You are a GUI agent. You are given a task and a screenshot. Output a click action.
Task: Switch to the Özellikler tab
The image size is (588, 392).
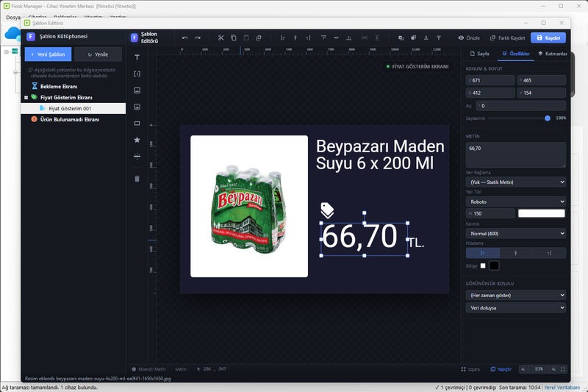[x=516, y=54]
